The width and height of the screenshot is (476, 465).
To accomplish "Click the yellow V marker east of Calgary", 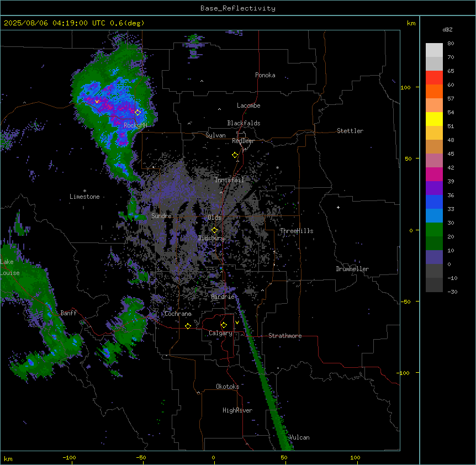I will pos(237,323).
